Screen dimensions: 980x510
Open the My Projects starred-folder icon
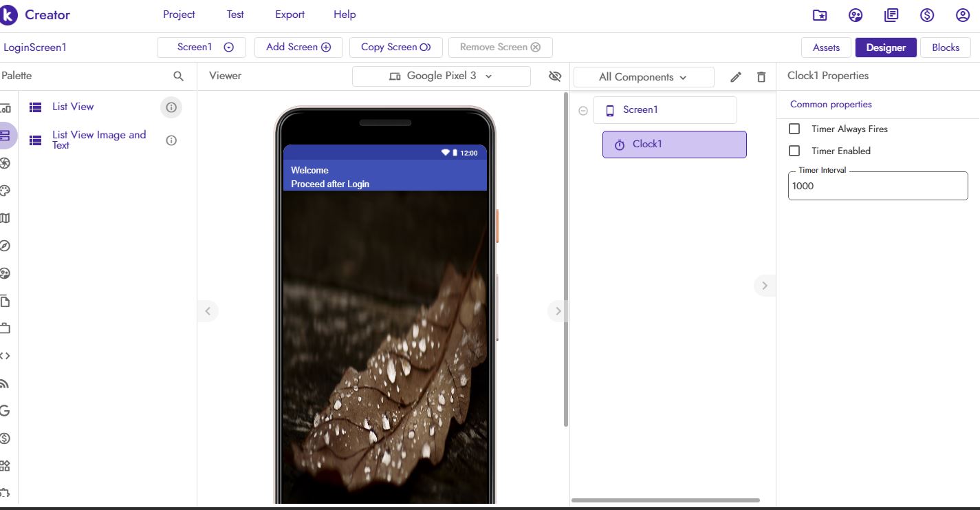click(x=820, y=15)
